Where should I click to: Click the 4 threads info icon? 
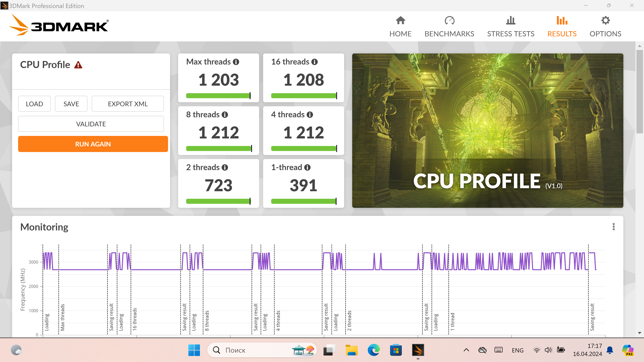(x=310, y=115)
